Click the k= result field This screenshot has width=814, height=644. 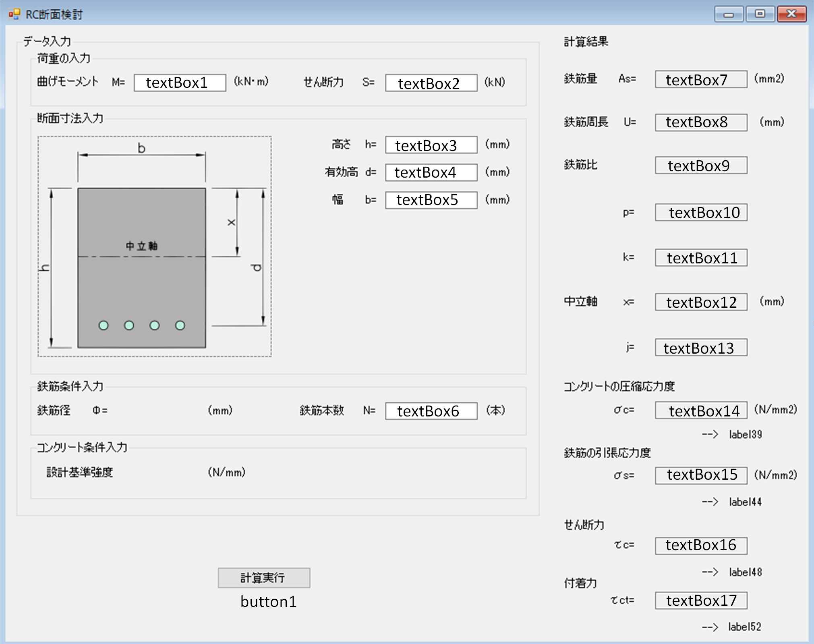pyautogui.click(x=701, y=257)
